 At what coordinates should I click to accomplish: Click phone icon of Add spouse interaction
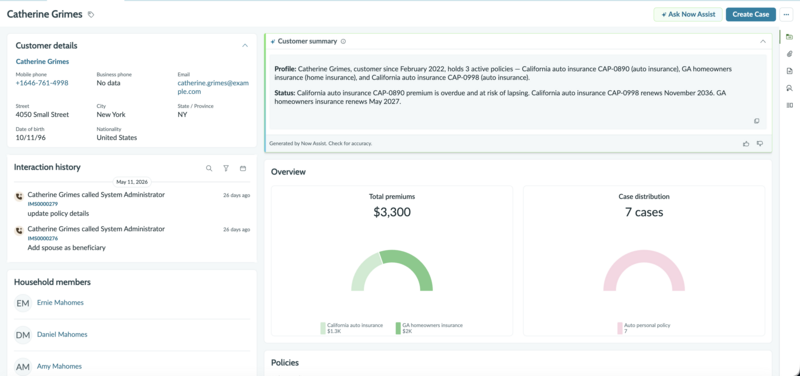(x=19, y=230)
